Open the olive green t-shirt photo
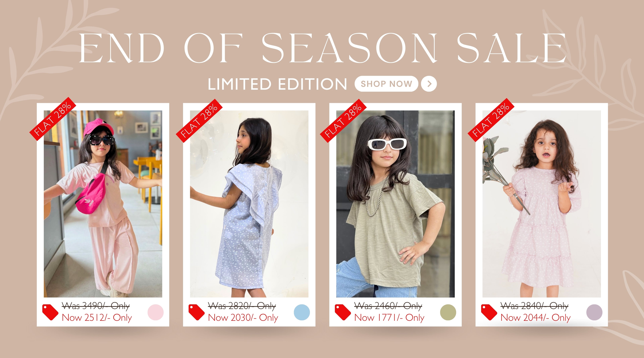This screenshot has height=358, width=644. tap(395, 204)
